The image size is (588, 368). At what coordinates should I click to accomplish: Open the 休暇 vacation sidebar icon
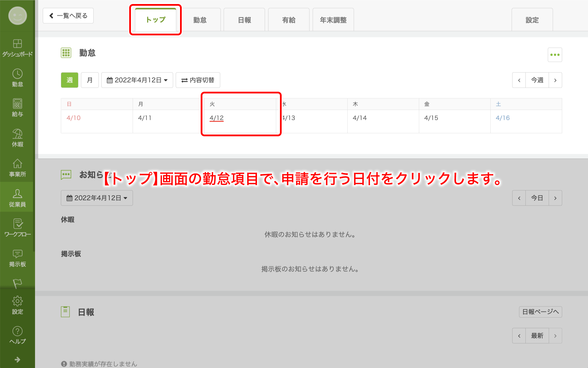(17, 138)
